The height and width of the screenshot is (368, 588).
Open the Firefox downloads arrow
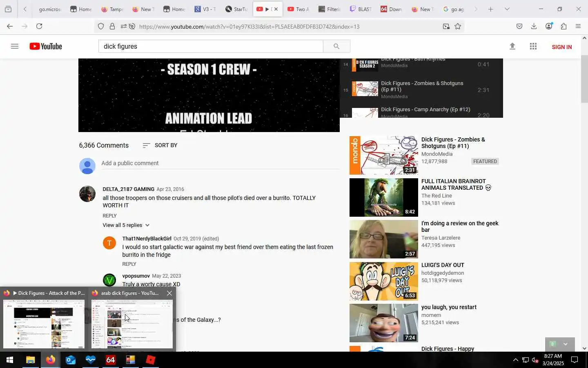pos(534,27)
